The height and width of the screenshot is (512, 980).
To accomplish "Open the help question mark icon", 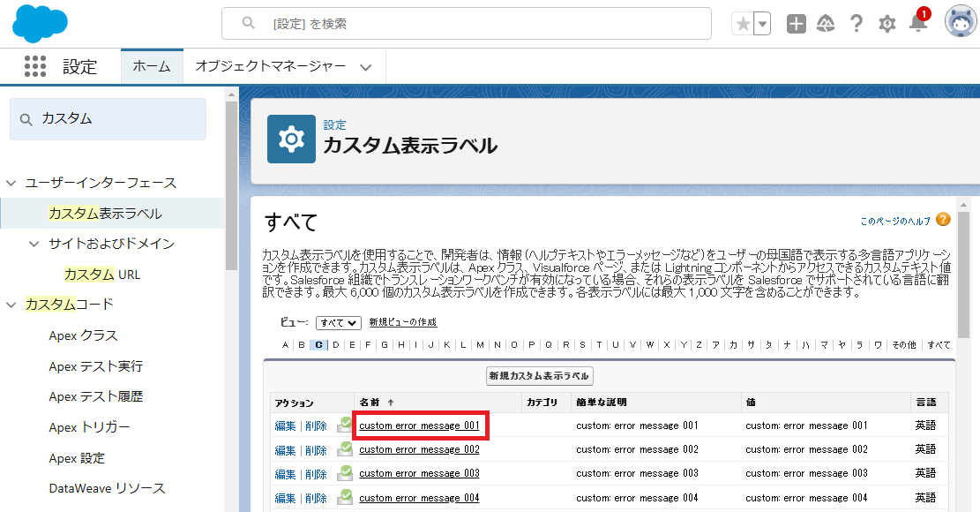I will 857,24.
